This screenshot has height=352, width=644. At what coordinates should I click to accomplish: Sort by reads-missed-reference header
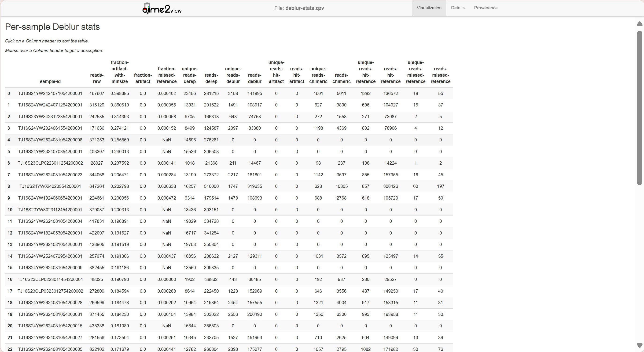(440, 75)
